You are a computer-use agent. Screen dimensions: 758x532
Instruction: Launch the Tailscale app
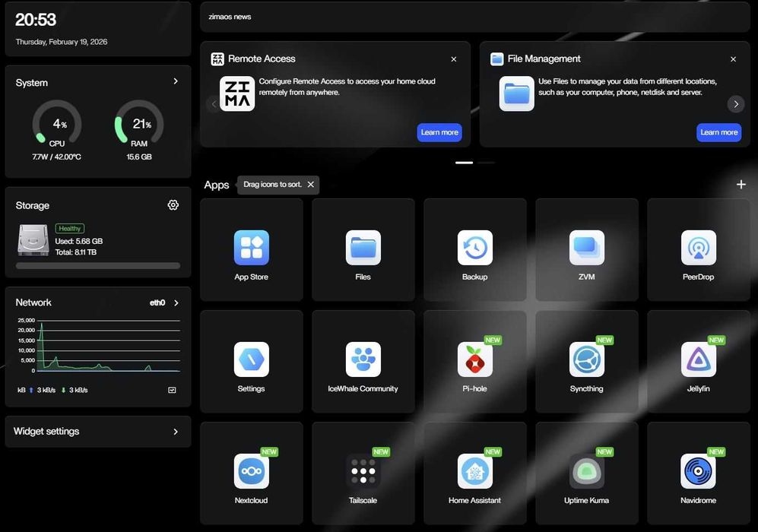(363, 471)
